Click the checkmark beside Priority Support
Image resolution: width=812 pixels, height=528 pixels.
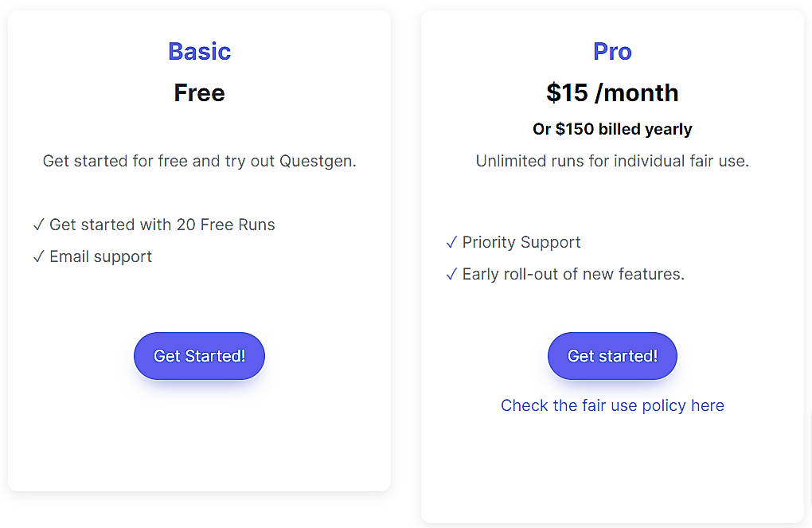pos(451,242)
